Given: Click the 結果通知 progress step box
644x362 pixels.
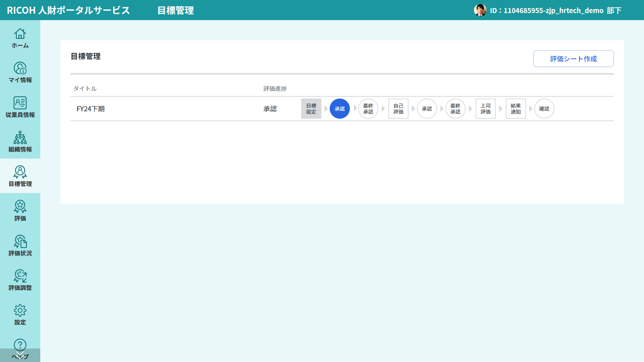Looking at the screenshot, I should [516, 109].
